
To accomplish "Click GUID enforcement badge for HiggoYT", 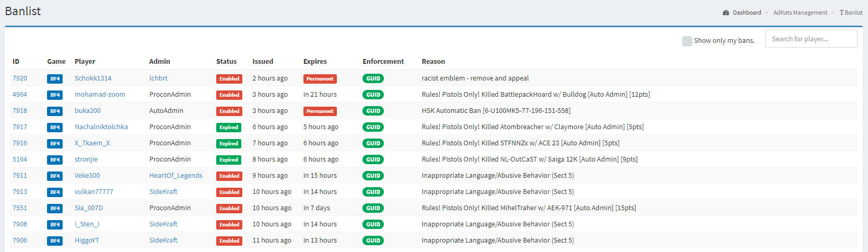I will [x=373, y=240].
